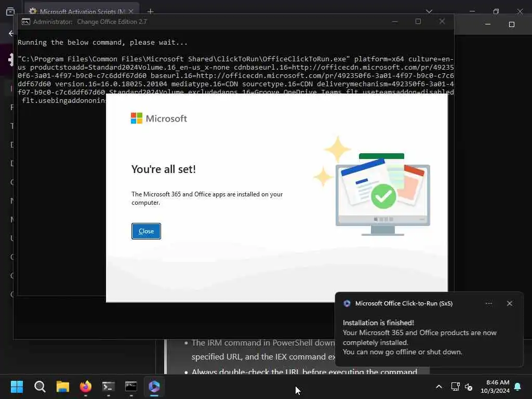Open File Explorer from taskbar

pos(63,387)
